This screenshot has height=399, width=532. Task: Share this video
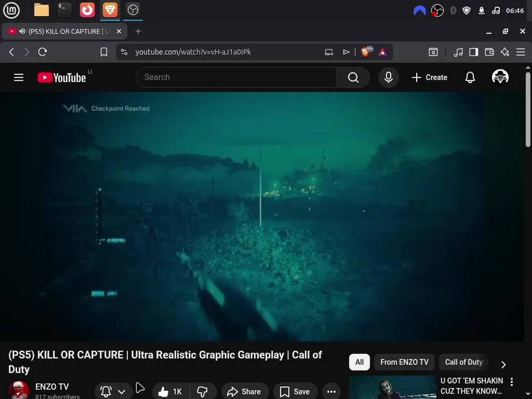pyautogui.click(x=244, y=392)
